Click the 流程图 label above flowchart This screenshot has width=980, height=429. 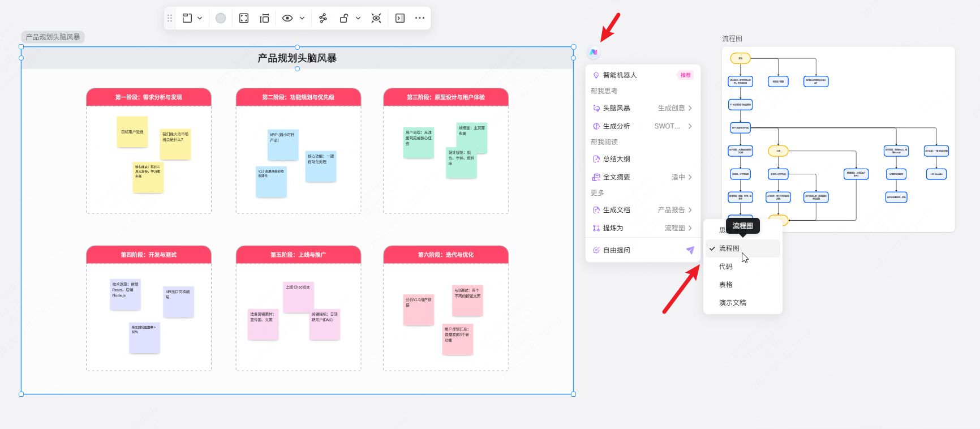[x=732, y=38]
